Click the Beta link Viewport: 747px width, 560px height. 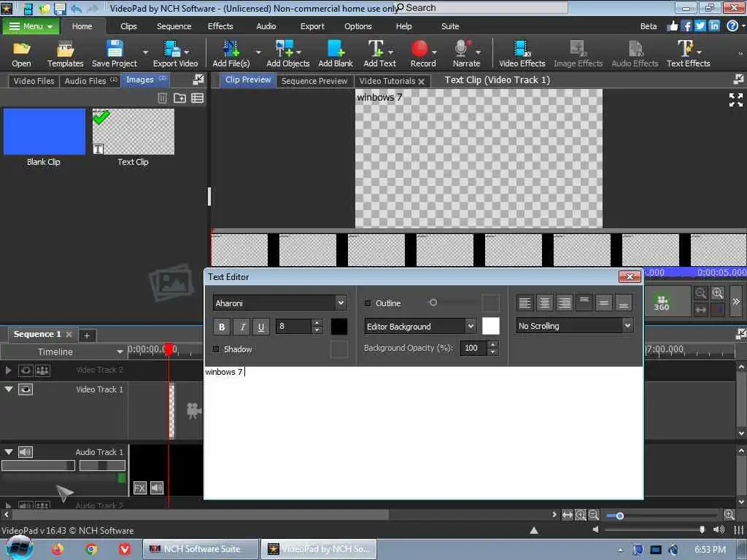[649, 26]
